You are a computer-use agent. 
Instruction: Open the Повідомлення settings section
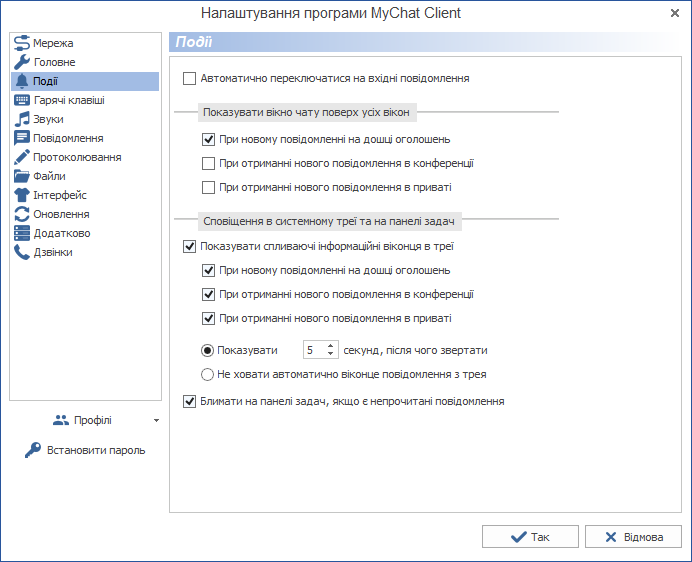tap(85, 138)
